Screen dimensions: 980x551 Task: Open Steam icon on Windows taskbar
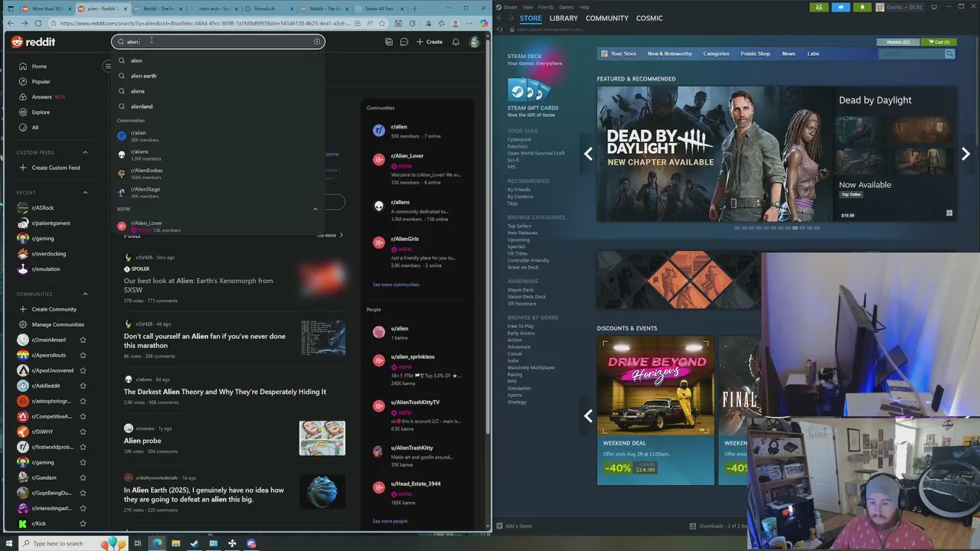(x=194, y=543)
